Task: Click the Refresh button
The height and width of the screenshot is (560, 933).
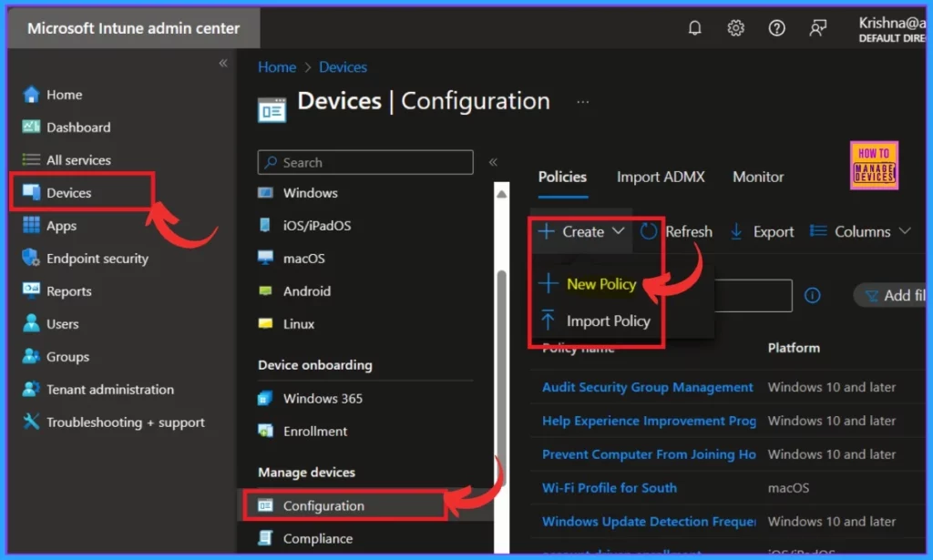Action: [x=677, y=231]
